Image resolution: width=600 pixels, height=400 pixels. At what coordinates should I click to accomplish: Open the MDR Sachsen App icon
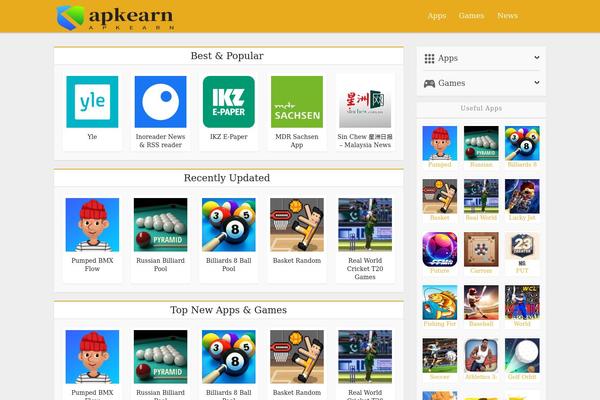[297, 102]
